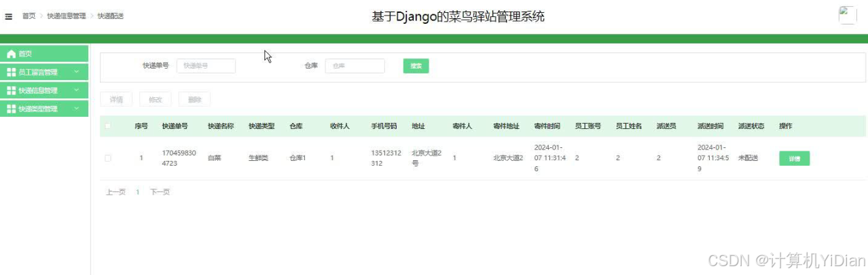Viewport: 868px width, 275px height.
Task: Focus the 快递单号 search input
Action: [x=206, y=66]
